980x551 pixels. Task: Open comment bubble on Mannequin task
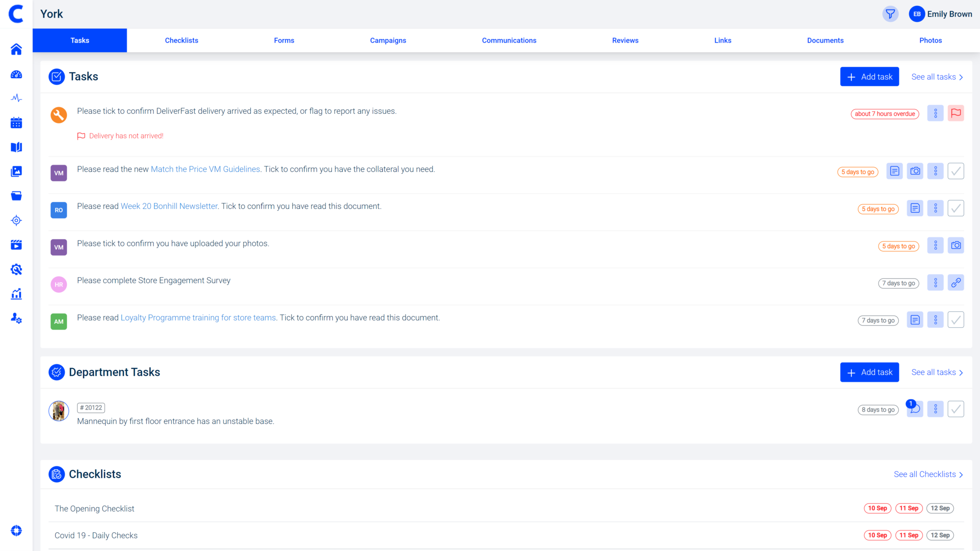point(914,409)
